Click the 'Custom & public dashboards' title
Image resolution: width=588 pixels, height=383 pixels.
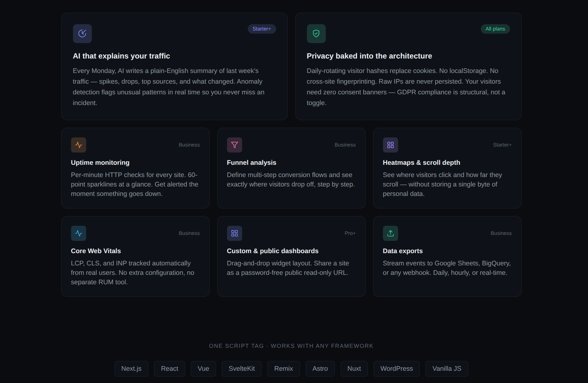point(273,251)
